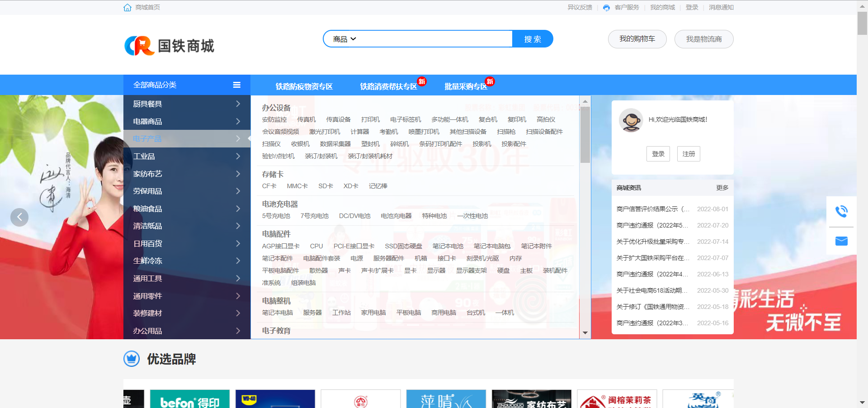This screenshot has width=868, height=408.
Task: Click 登录 button in welcome panel
Action: click(658, 154)
